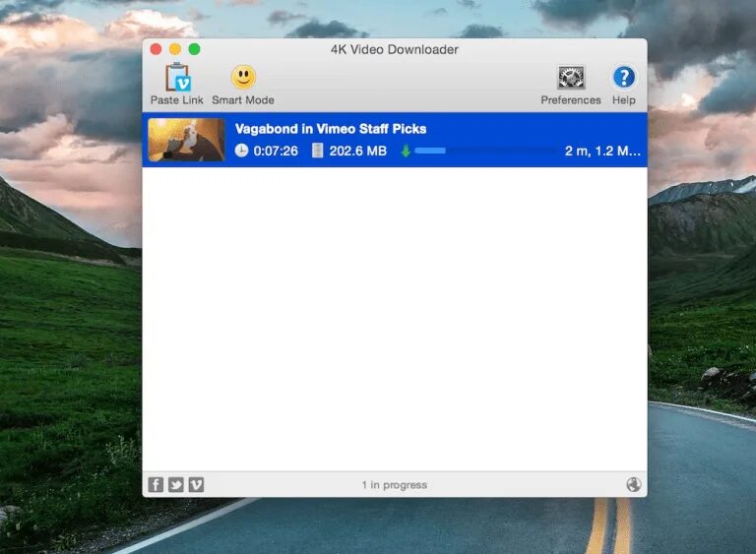Click the 0:07:26 duration text
This screenshot has width=756, height=554.
(x=276, y=151)
